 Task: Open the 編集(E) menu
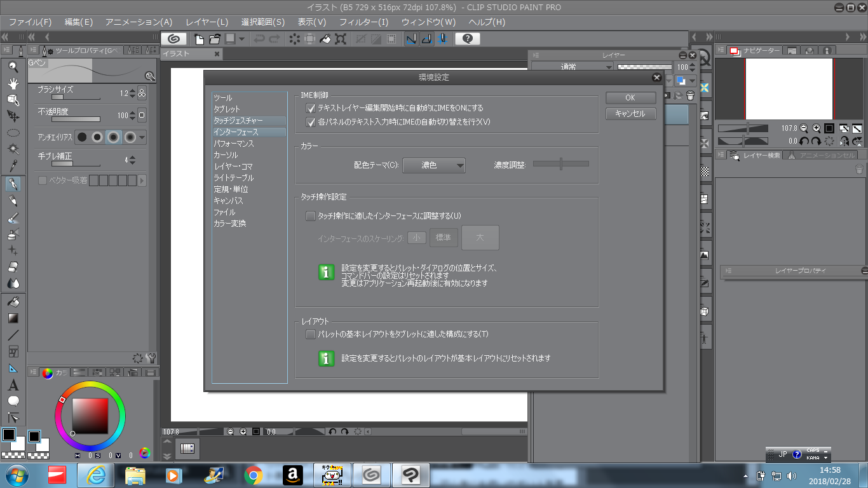pos(79,22)
